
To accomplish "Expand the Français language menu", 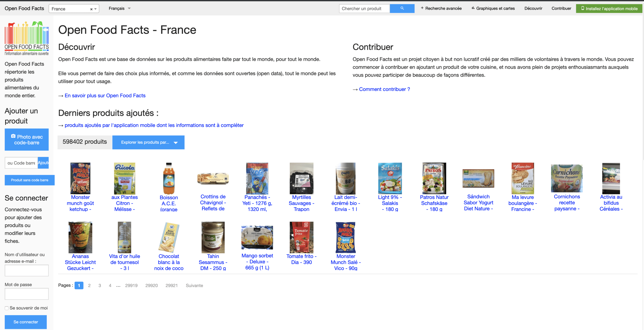I will 120,8.
